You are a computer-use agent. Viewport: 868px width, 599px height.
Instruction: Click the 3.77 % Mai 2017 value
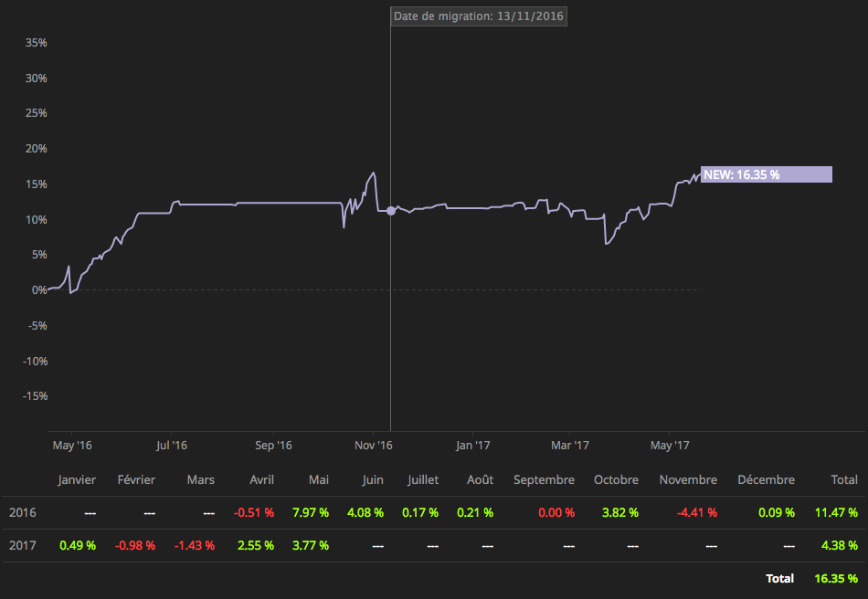pyautogui.click(x=311, y=545)
